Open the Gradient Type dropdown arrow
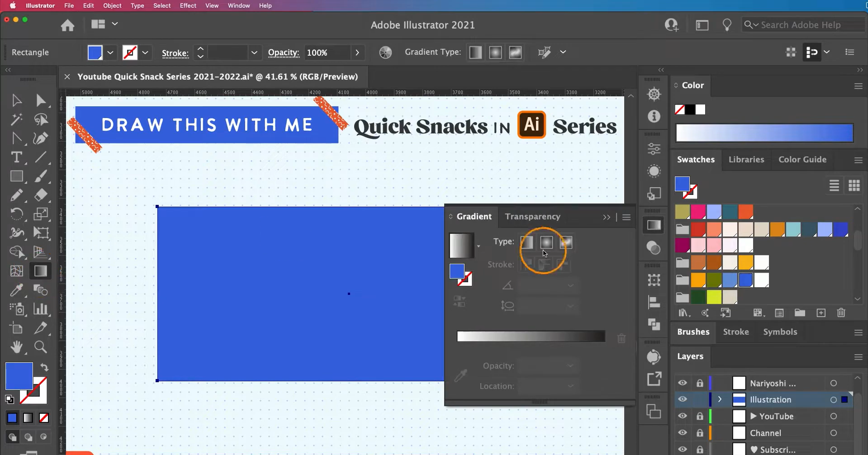This screenshot has width=868, height=455. click(563, 52)
